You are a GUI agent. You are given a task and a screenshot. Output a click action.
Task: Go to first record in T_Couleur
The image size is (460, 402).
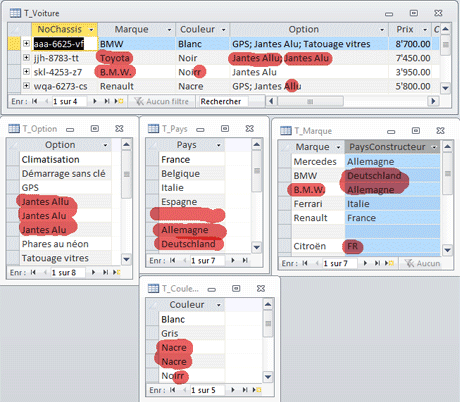172,390
